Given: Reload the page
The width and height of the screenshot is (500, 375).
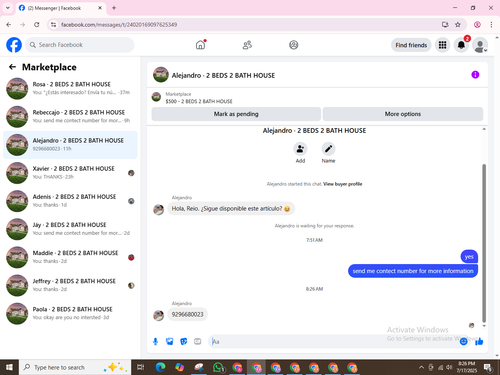Looking at the screenshot, I should point(37,25).
